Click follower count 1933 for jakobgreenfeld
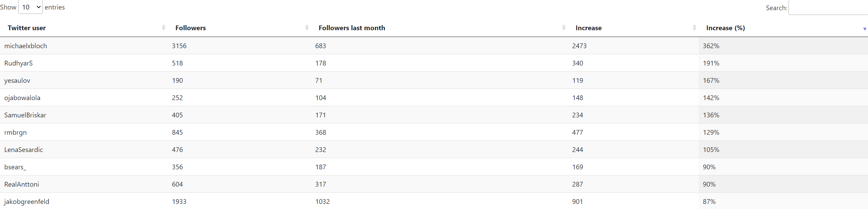 pyautogui.click(x=179, y=202)
